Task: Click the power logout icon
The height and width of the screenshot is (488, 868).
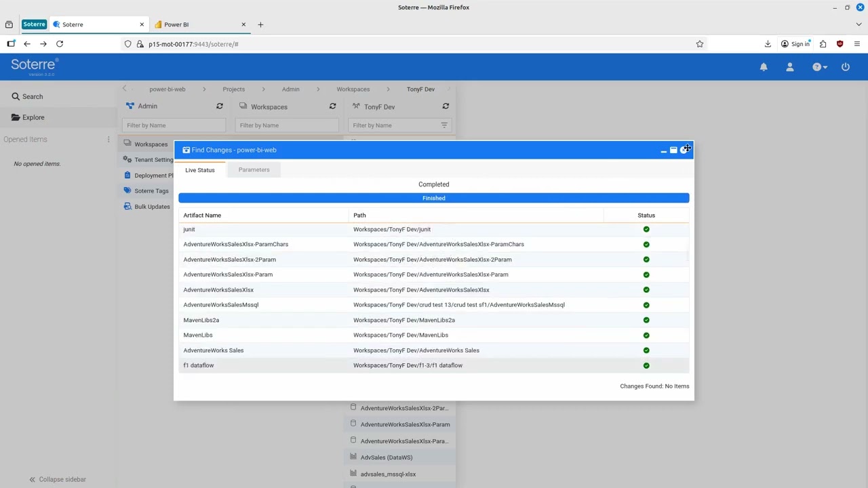Action: pyautogui.click(x=846, y=67)
